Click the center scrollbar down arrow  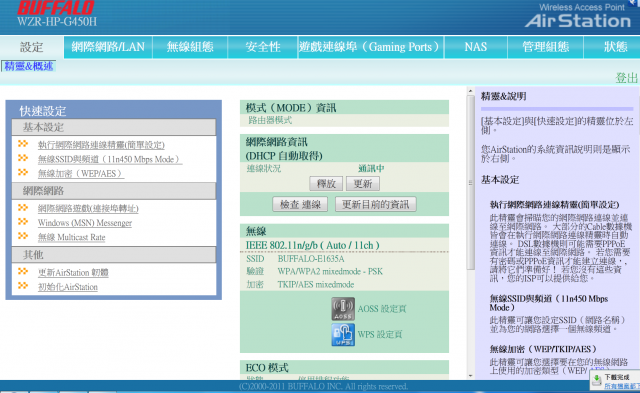coord(470,376)
